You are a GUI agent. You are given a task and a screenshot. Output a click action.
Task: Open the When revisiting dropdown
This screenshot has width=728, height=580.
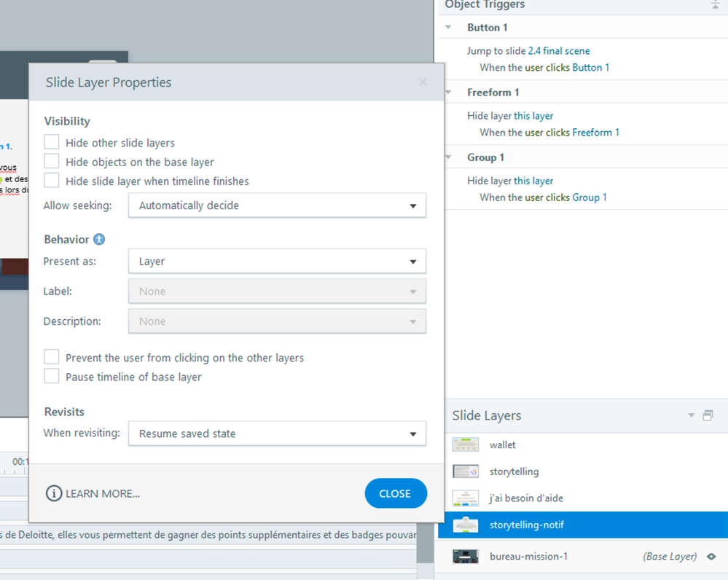tap(277, 434)
